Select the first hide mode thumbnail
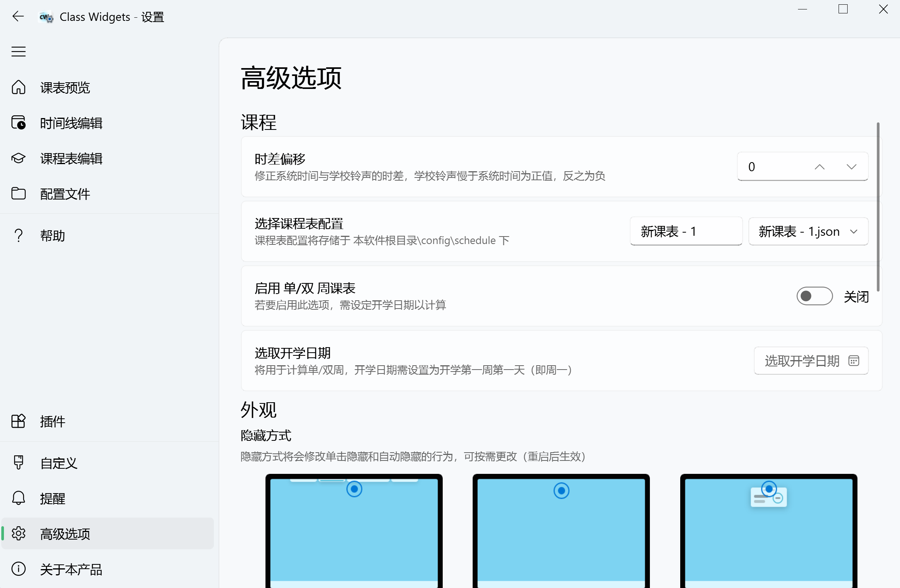900x588 pixels. pos(354,531)
